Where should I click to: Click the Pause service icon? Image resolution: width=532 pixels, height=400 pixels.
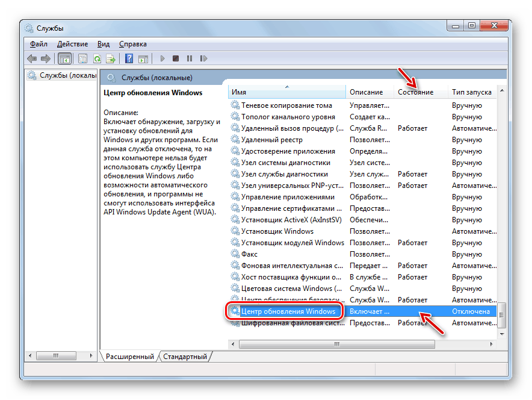coord(190,58)
